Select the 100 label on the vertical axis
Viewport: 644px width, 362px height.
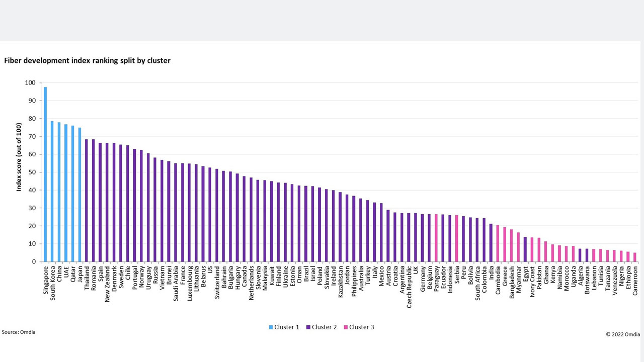pyautogui.click(x=30, y=82)
